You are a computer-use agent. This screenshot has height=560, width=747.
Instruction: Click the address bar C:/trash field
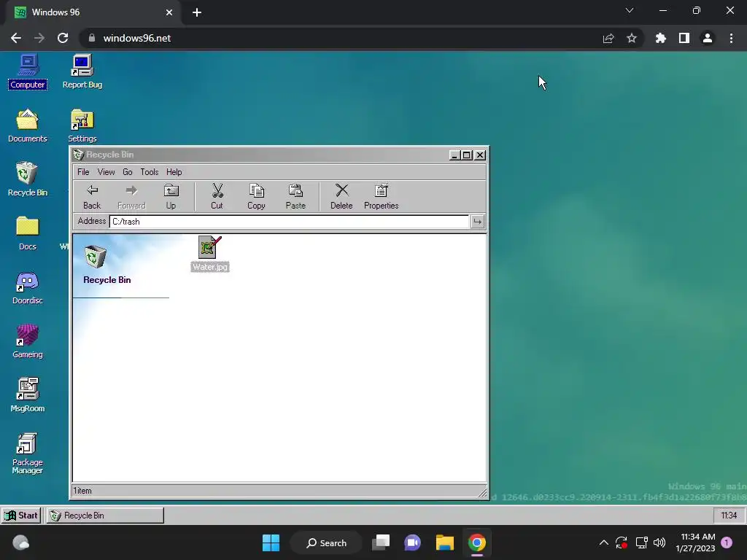[289, 222]
